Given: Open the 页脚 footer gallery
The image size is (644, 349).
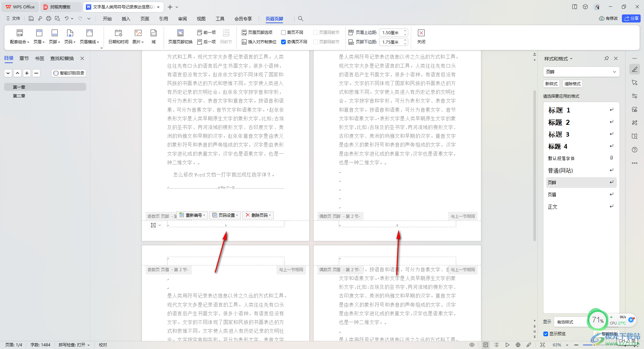Looking at the screenshot, I should pyautogui.click(x=54, y=37).
